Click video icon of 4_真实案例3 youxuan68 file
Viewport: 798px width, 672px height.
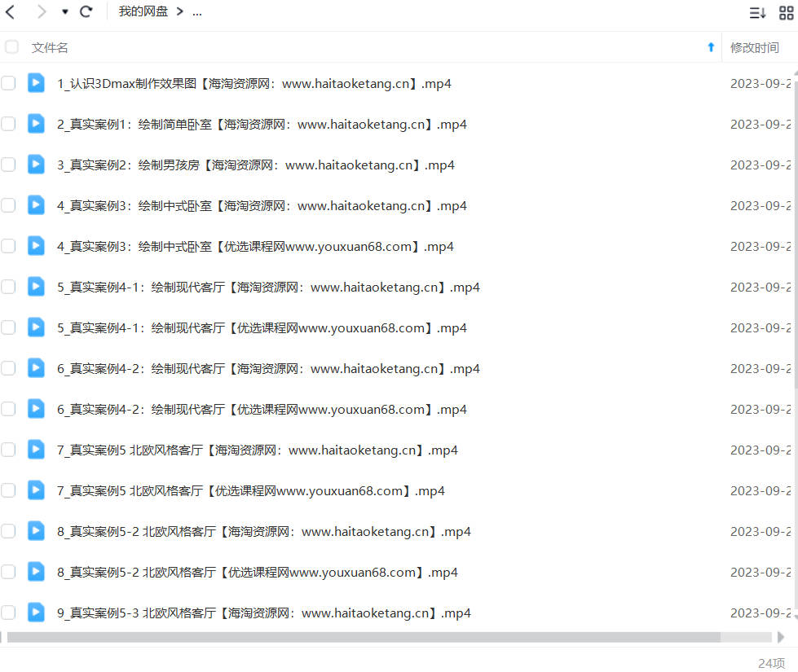[x=36, y=246]
